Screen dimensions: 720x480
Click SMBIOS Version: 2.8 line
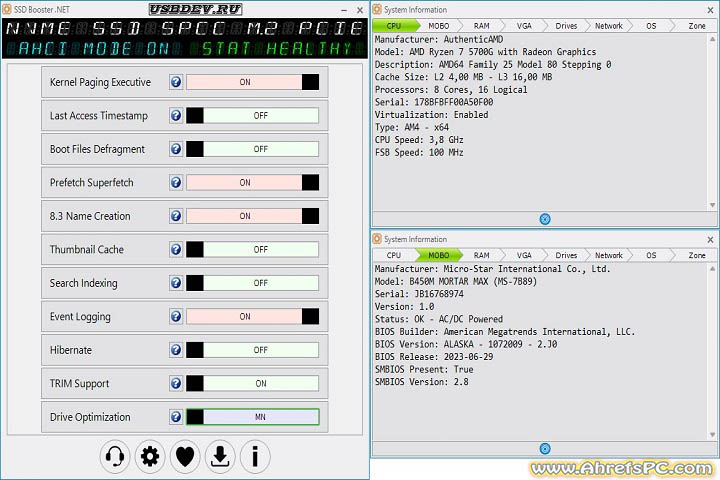(x=422, y=382)
